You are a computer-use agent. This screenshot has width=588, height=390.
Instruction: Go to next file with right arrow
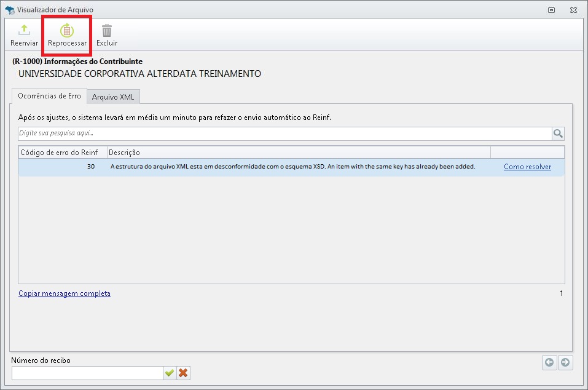(x=565, y=362)
